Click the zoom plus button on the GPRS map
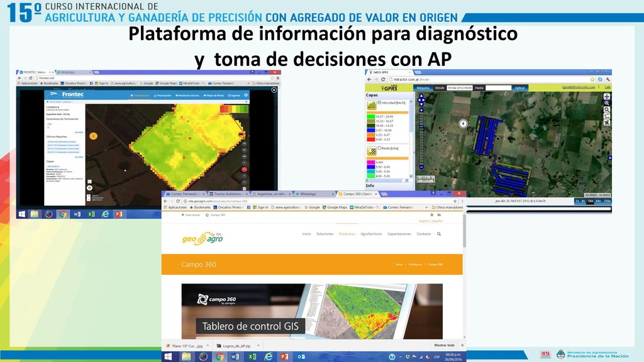Viewport: 644px width, 362px height. tap(421, 110)
